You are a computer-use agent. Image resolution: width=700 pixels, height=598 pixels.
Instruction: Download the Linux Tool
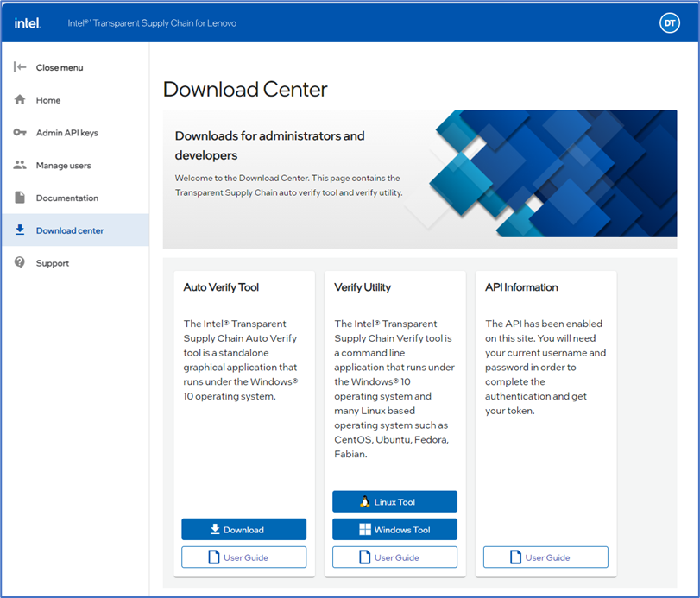pyautogui.click(x=394, y=501)
